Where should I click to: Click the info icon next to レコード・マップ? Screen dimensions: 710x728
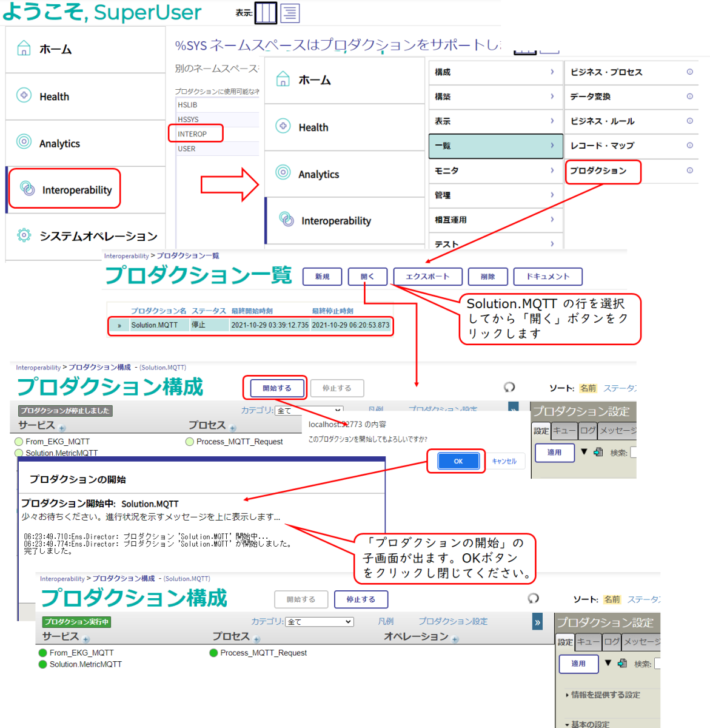coord(689,145)
